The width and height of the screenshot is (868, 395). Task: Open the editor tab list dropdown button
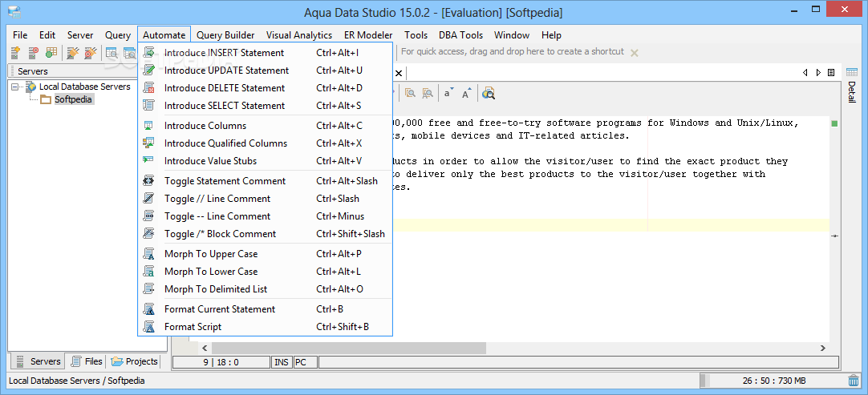click(x=831, y=72)
